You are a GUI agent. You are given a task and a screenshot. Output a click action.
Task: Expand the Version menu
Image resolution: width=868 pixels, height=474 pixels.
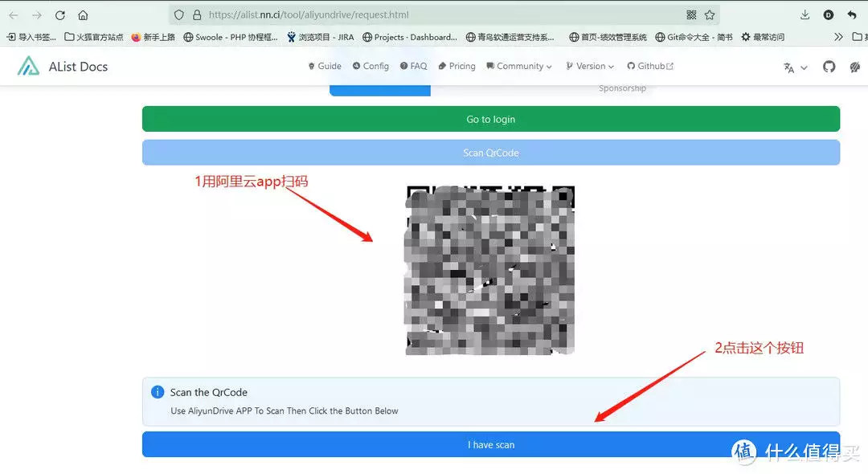coord(590,66)
